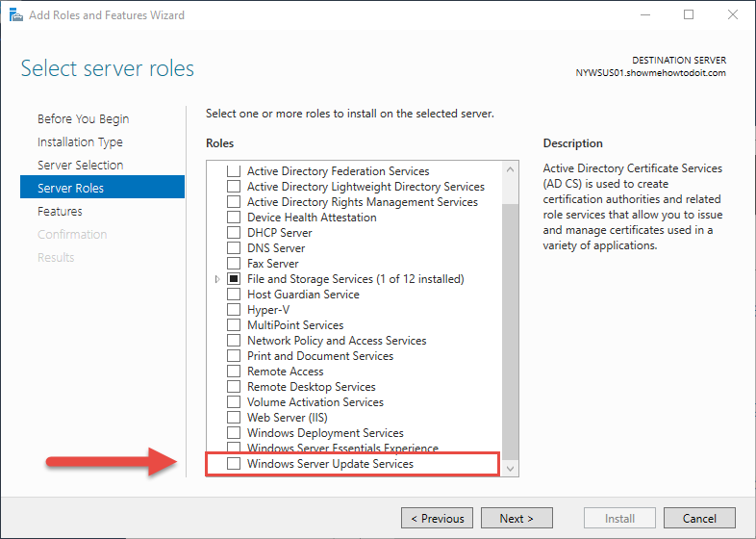Viewport: 756px width, 539px height.
Task: Go to Before You Begin step
Action: [84, 118]
